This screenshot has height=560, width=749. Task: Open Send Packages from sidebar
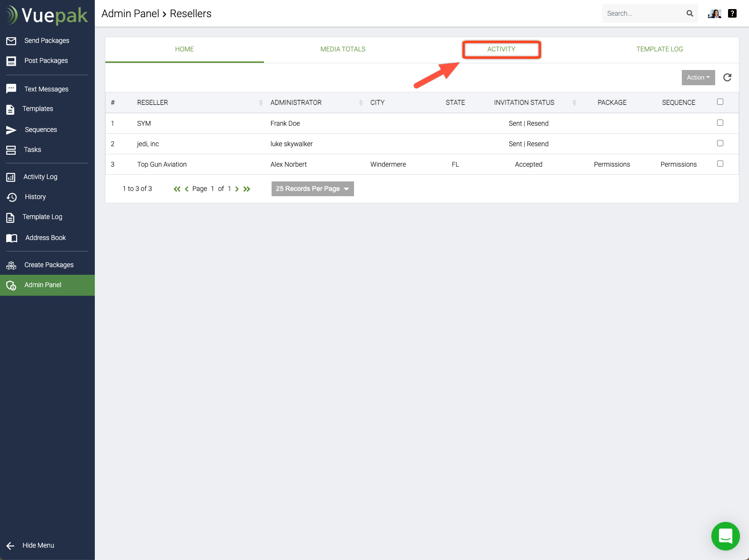pos(47,41)
